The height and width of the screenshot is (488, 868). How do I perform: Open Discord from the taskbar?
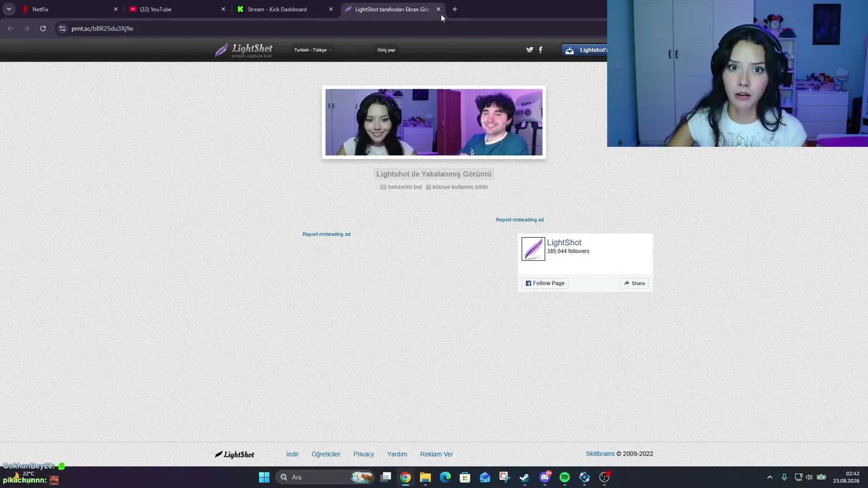(545, 477)
